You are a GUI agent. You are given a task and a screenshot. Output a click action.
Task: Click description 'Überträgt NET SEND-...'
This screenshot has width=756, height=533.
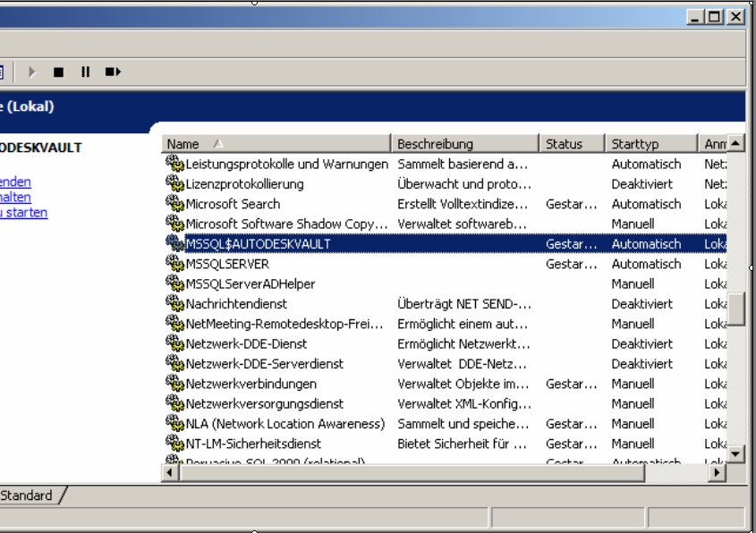coord(464,304)
